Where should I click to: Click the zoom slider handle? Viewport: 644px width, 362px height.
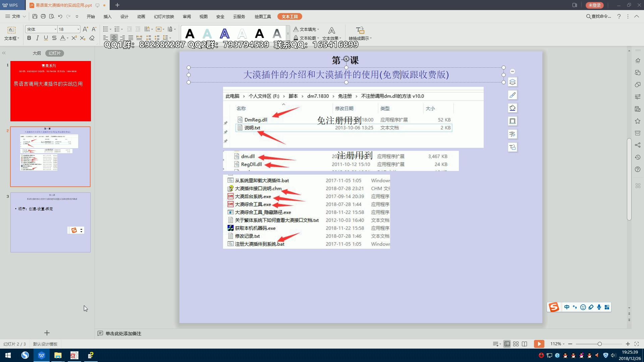tap(599, 344)
